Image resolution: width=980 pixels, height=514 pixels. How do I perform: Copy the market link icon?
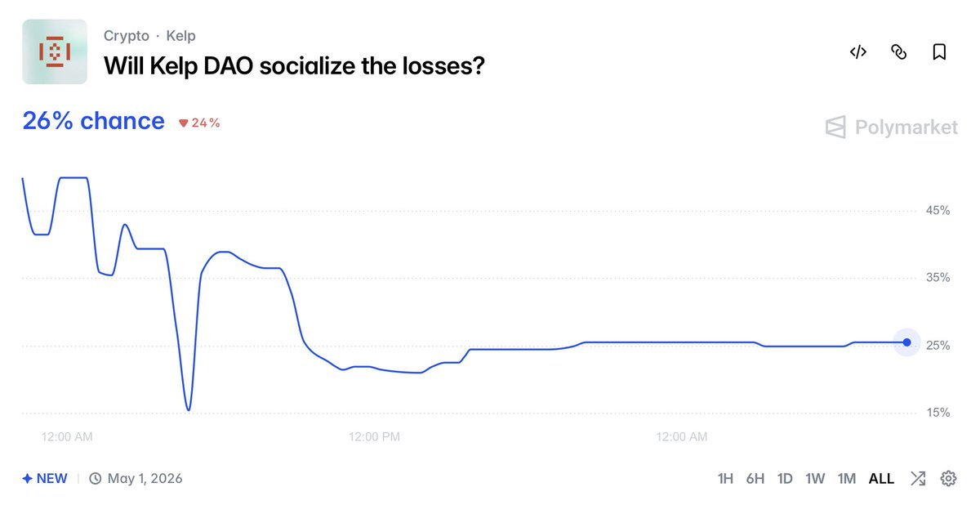(x=898, y=52)
